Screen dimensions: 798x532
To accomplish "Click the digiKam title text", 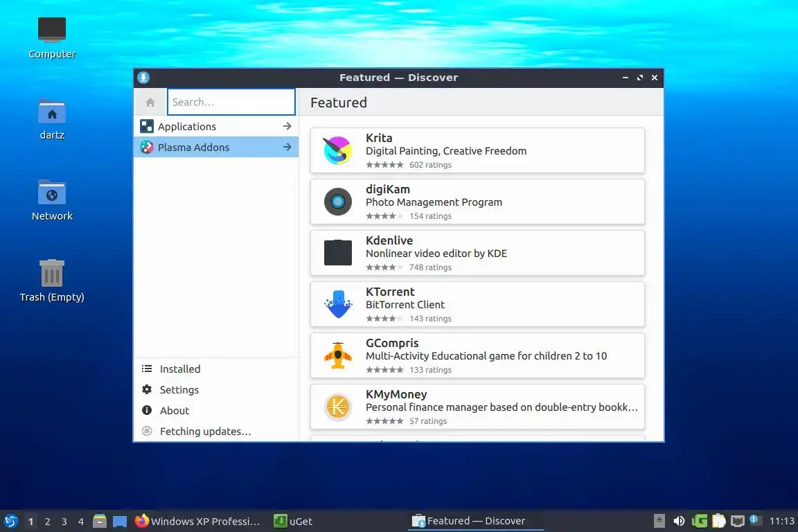I will click(x=388, y=189).
